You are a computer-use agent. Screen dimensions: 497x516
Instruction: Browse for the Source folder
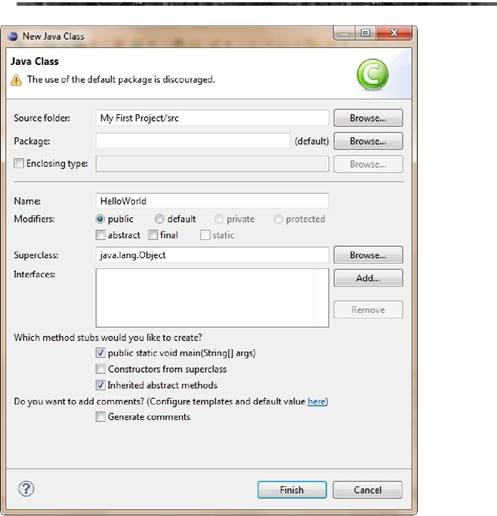coord(368,118)
